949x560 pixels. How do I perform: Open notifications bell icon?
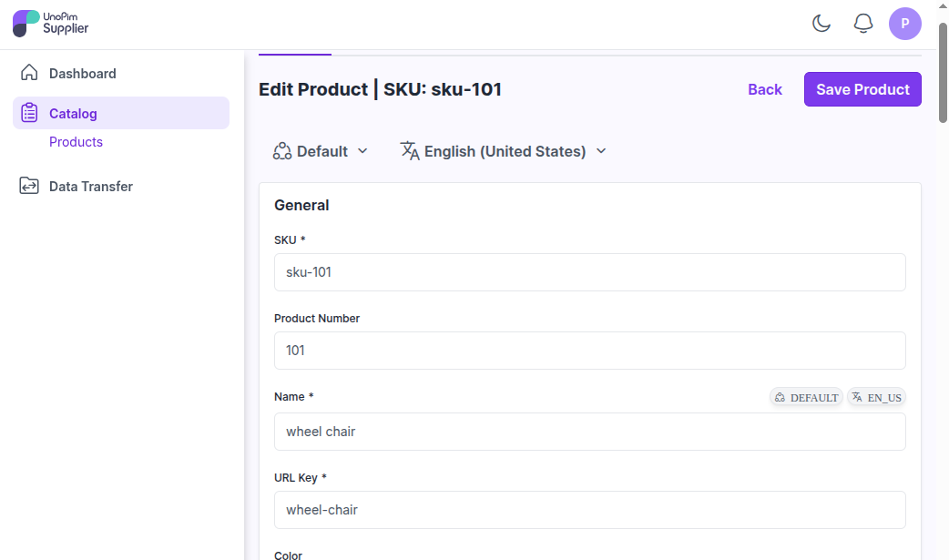863,24
